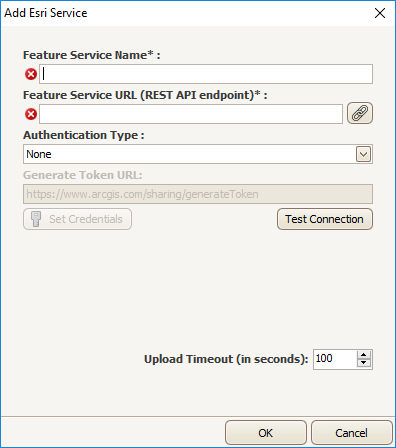
Task: Confirm the dialog with OK
Action: (x=266, y=433)
